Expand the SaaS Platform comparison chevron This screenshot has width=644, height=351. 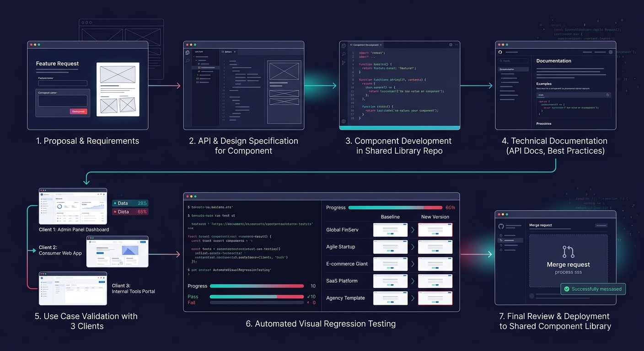[413, 281]
